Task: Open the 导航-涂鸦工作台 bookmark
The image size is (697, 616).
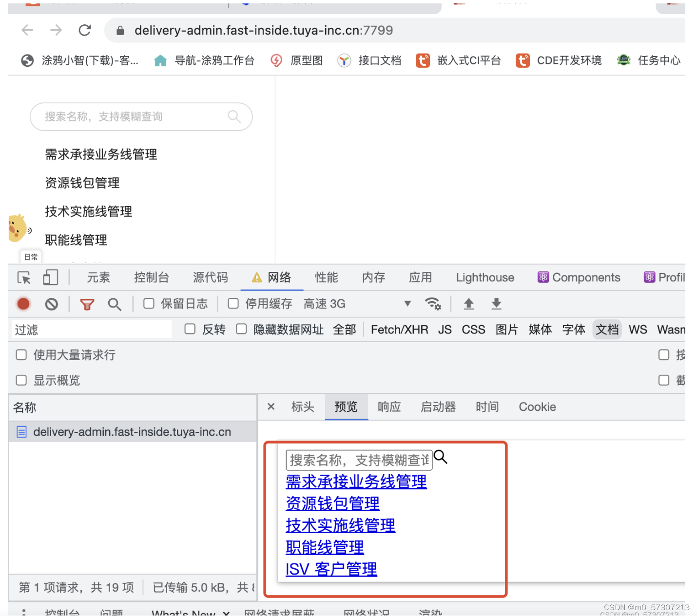Action: (x=204, y=60)
